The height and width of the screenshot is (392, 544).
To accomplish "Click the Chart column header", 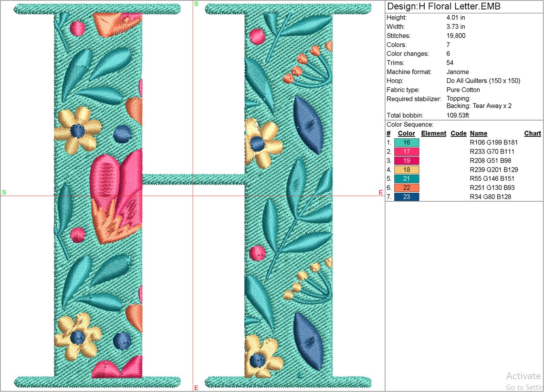I will (532, 133).
